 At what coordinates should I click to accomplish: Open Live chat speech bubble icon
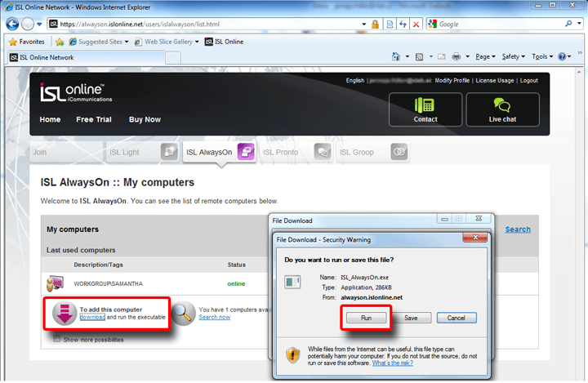click(502, 105)
